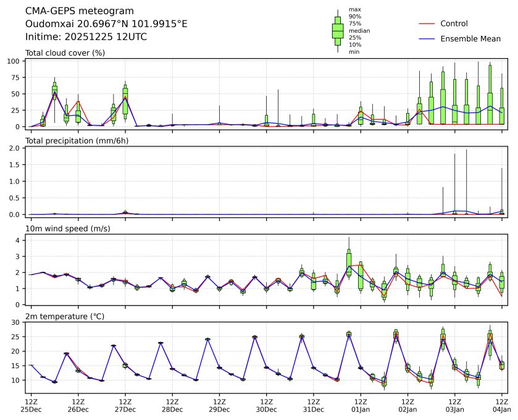Click the 12Z 01Jan time axis label
518x420 pixels.
coord(361,405)
